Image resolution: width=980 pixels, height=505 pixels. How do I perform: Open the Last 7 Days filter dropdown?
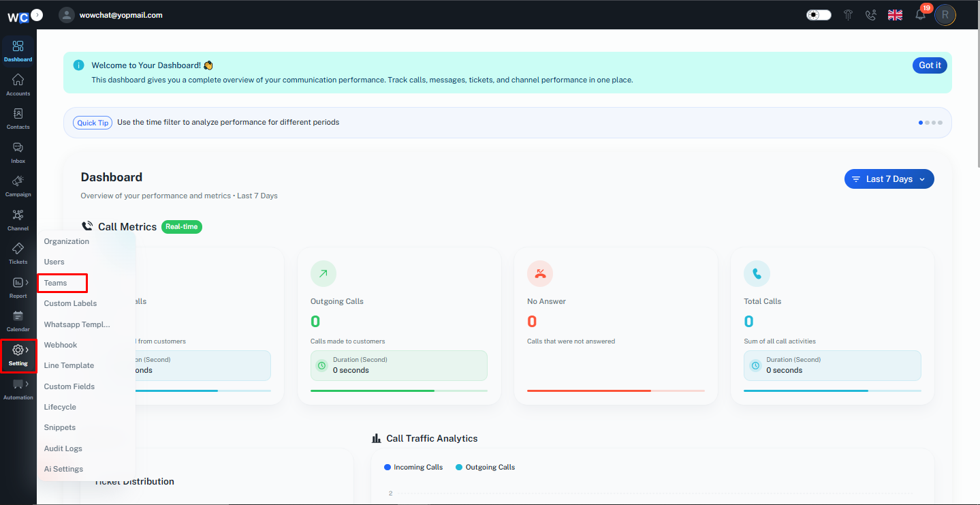click(x=889, y=179)
